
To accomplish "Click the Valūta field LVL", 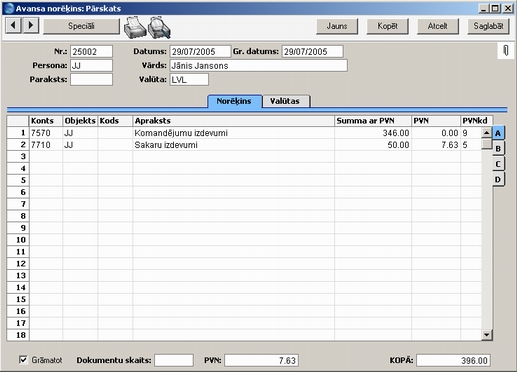I will click(189, 80).
